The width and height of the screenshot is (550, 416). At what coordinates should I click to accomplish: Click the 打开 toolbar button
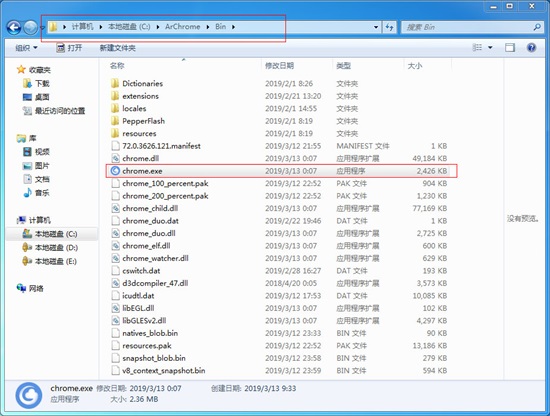click(x=69, y=48)
